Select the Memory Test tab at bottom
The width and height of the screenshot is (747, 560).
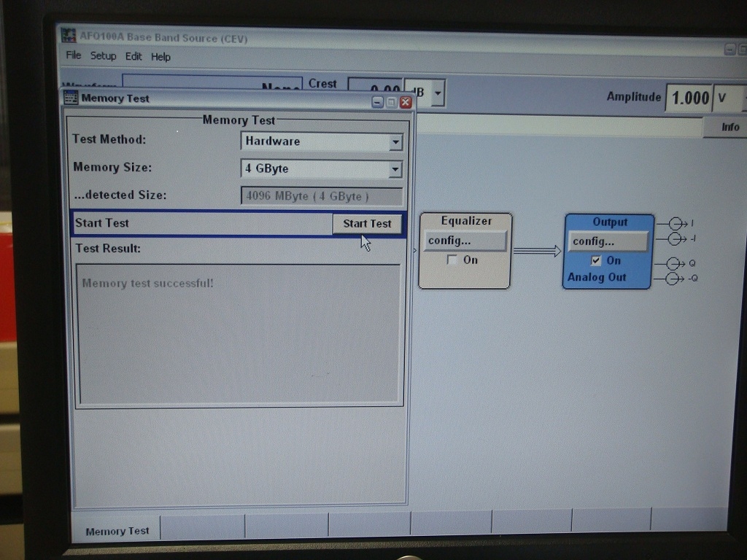(x=117, y=531)
